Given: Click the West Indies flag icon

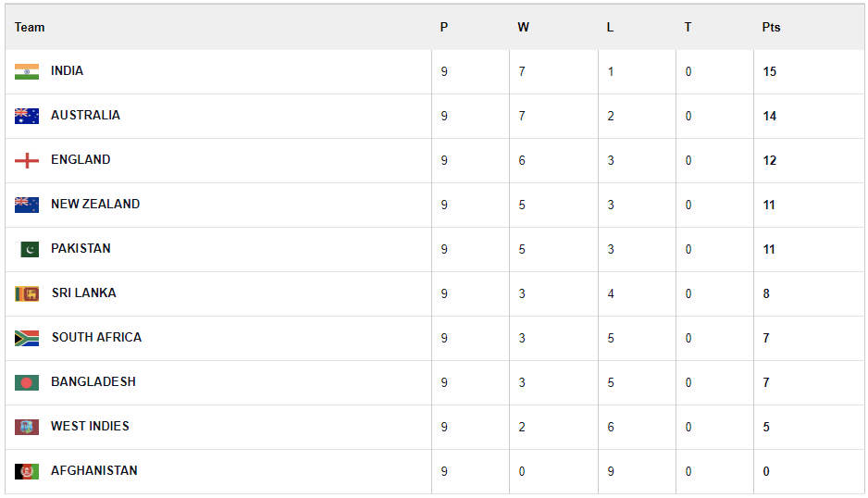Looking at the screenshot, I should tap(27, 427).
